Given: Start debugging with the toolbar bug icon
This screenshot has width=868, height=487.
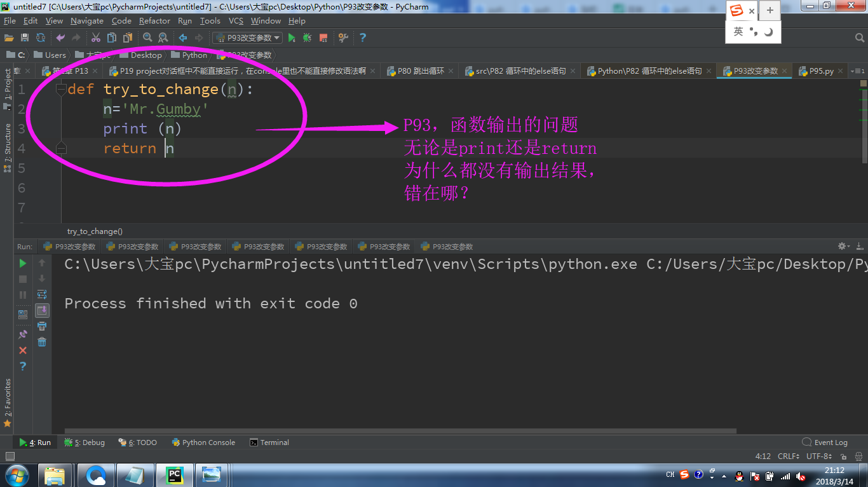Looking at the screenshot, I should (x=308, y=38).
